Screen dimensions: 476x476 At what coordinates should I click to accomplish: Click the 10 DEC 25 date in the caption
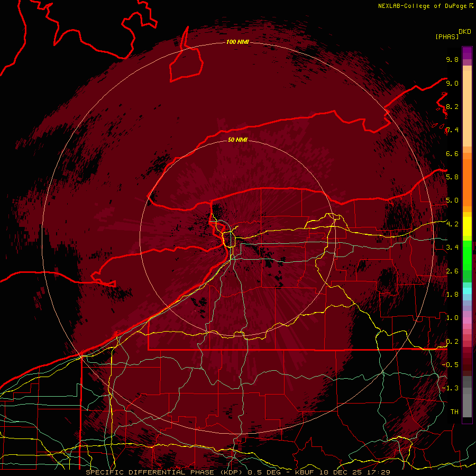[340, 472]
